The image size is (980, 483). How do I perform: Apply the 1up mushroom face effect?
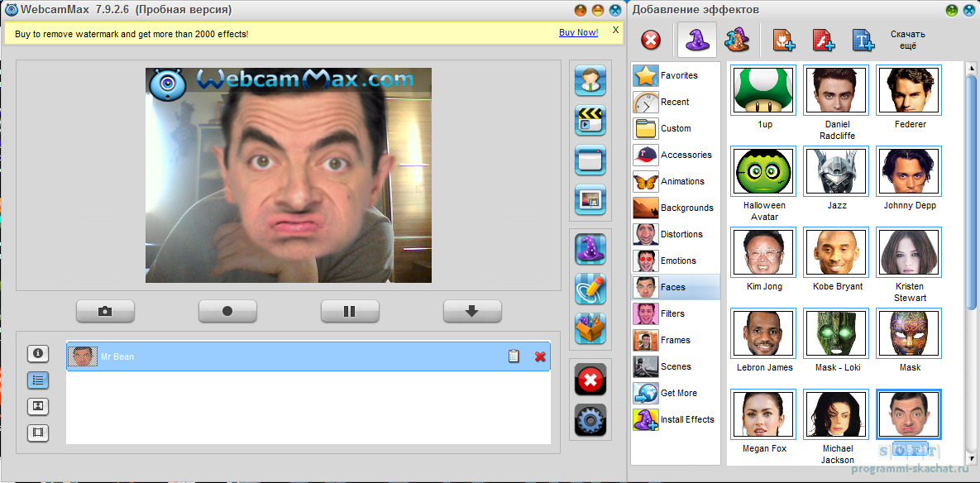(x=763, y=90)
